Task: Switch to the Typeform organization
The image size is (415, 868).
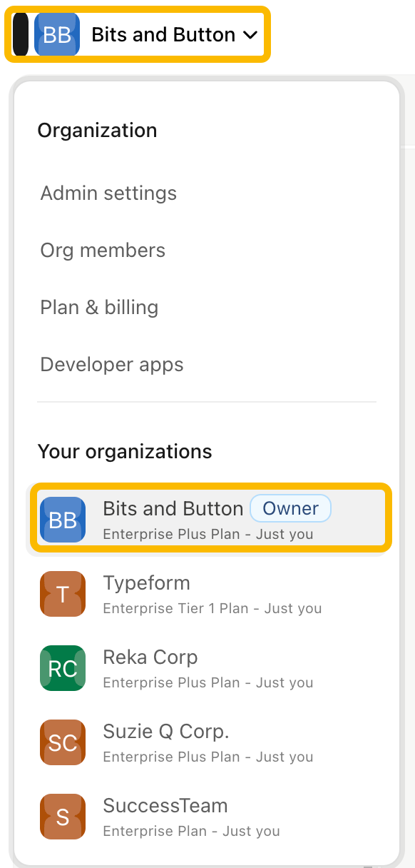Action: click(x=207, y=594)
